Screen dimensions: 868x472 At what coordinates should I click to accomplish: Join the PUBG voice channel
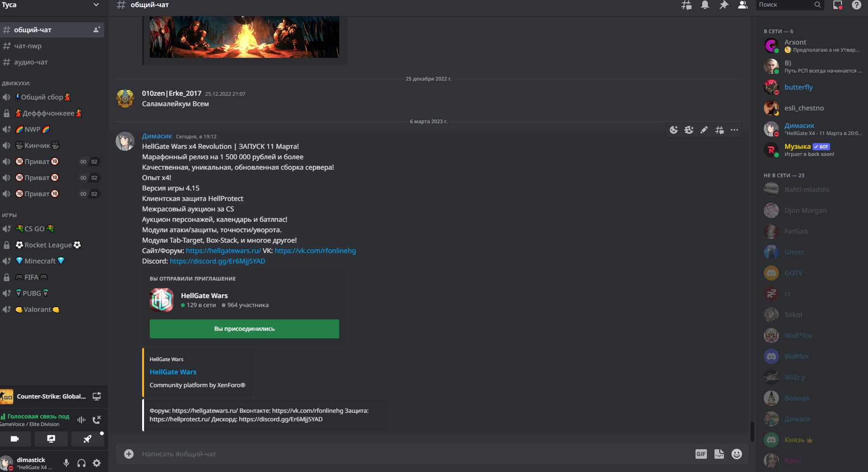pyautogui.click(x=52, y=293)
